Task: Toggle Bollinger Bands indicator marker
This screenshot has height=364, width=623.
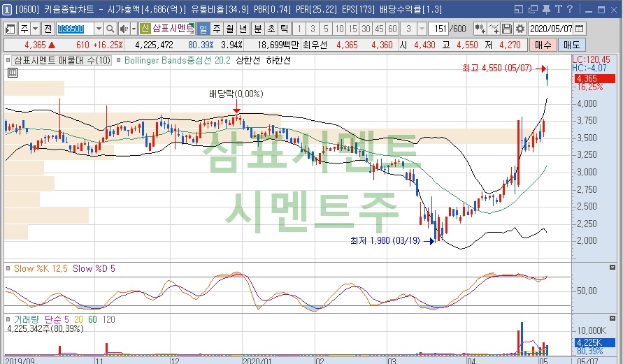Action: [x=118, y=60]
